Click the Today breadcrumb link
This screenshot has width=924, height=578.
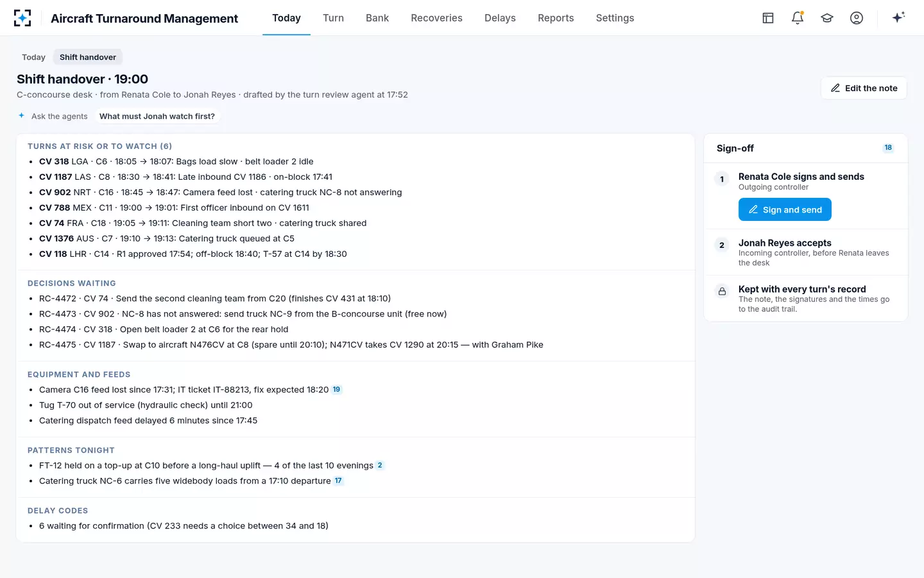[x=33, y=57]
